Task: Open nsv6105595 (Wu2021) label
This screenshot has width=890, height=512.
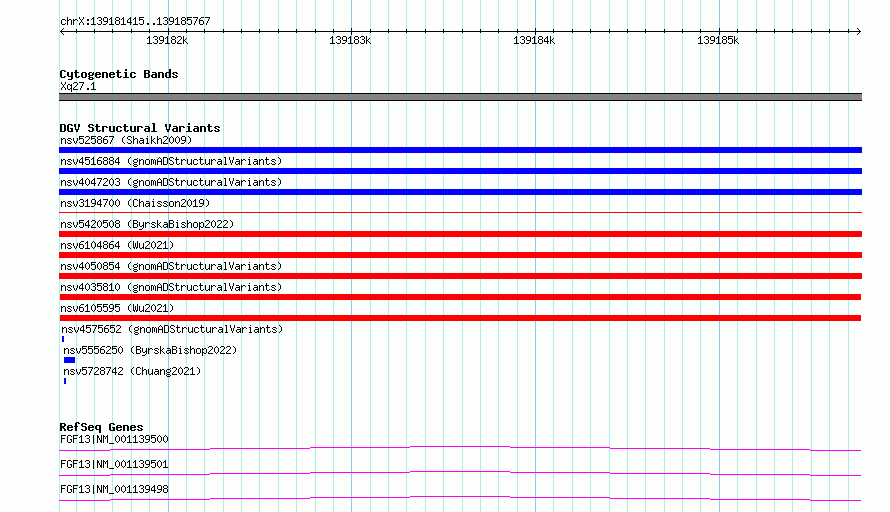Action: [117, 308]
